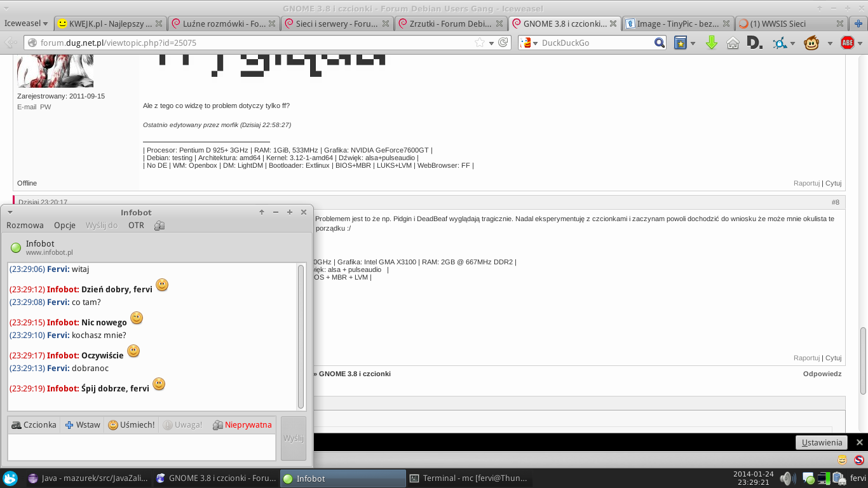This screenshot has height=488, width=868.
Task: Click the volume speaker in system tray
Action: pyautogui.click(x=787, y=478)
